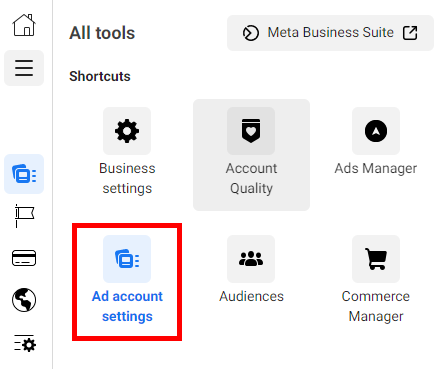Click the globe icon in sidebar
The height and width of the screenshot is (369, 446).
24,300
